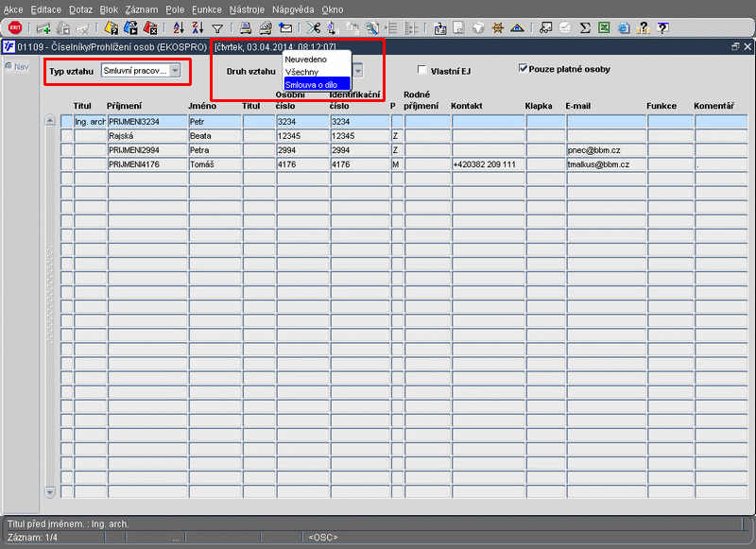Click Titul cell Ing. arch
The image size is (756, 549).
(x=90, y=122)
